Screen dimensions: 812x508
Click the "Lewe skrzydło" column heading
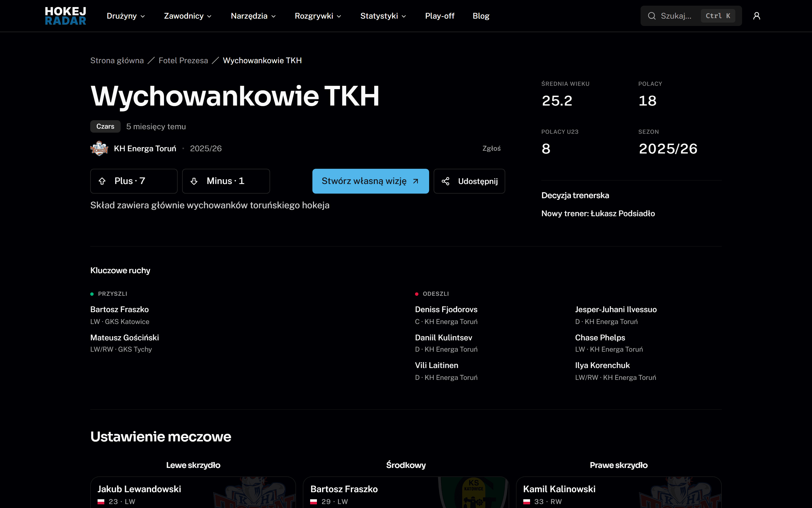click(x=193, y=465)
